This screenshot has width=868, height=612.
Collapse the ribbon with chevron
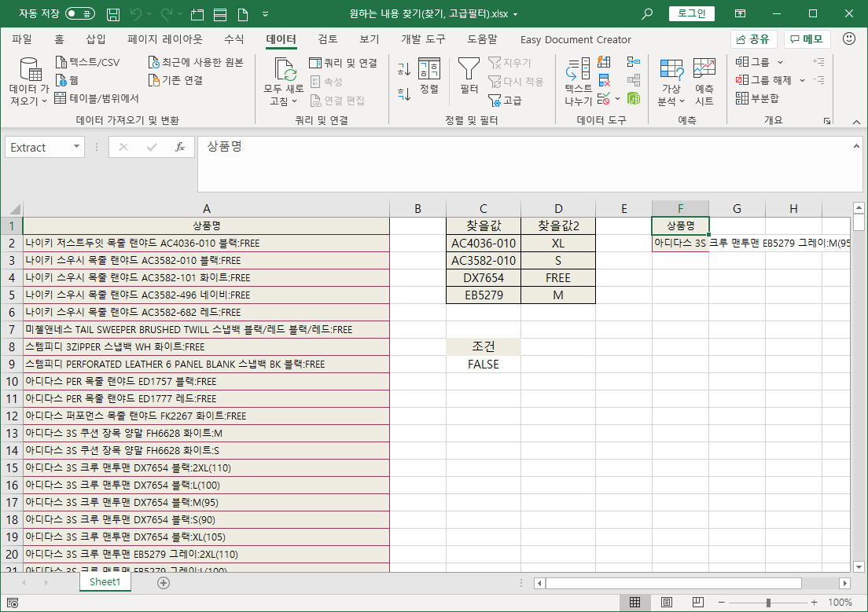point(856,122)
